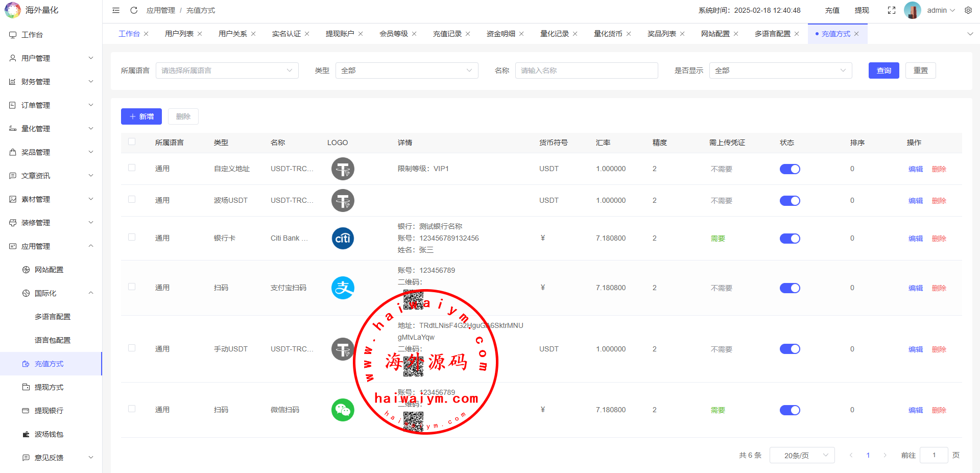Click the 名称 name input field
This screenshot has height=473, width=980.
coord(586,70)
